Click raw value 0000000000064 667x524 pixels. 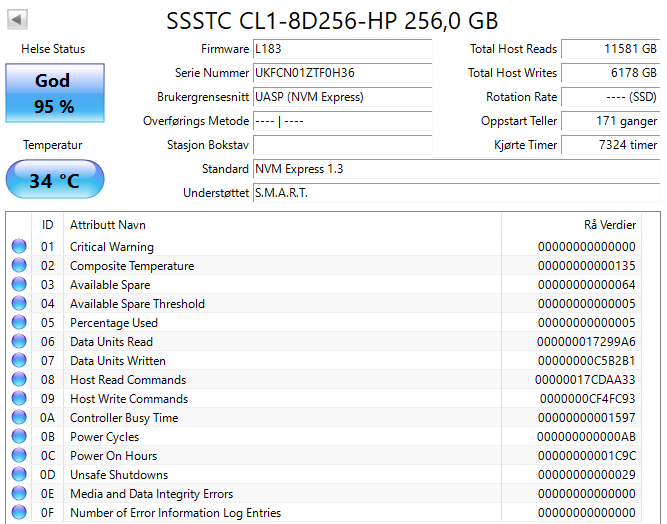coord(587,285)
